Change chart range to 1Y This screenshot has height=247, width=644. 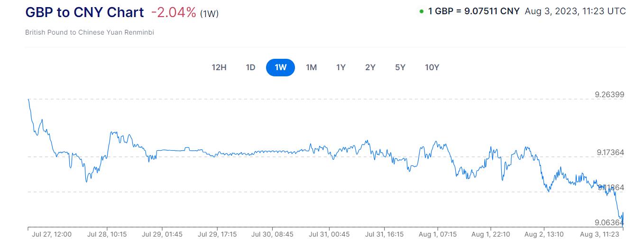click(340, 67)
